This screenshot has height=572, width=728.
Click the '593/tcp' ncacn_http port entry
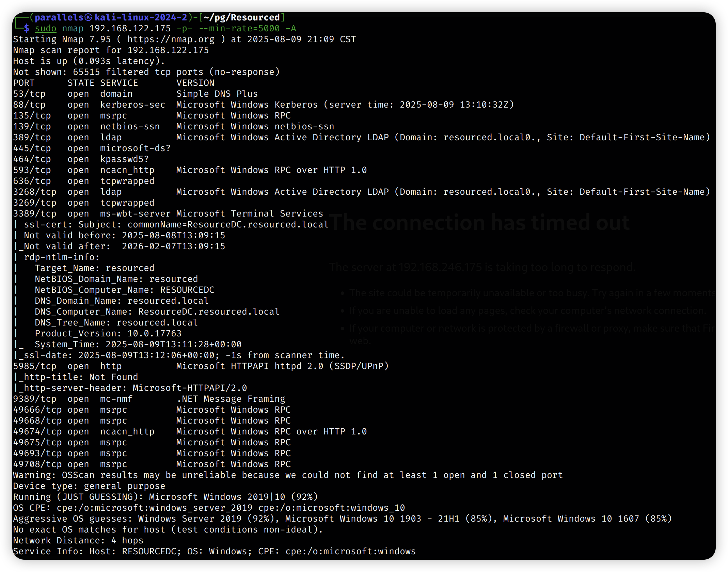tap(32, 170)
